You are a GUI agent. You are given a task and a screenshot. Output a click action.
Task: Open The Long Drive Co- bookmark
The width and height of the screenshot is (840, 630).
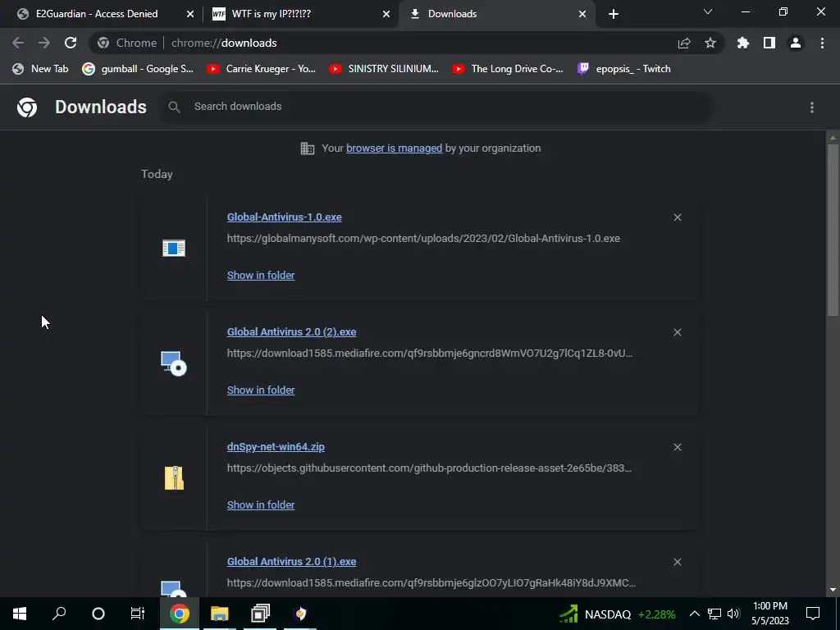(x=507, y=69)
